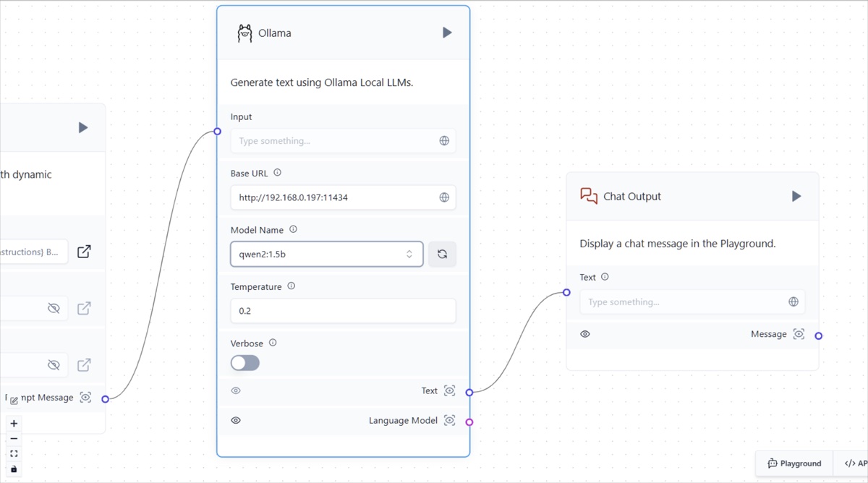Click the Chat Output Message output handle

[x=819, y=335]
